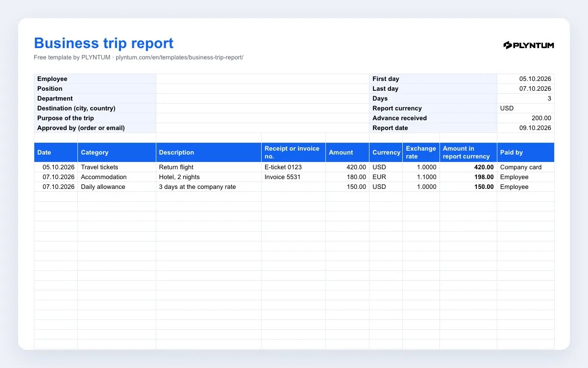Screen dimensions: 588x368
Task: Click the Purpose of the trip label
Action: (x=66, y=118)
